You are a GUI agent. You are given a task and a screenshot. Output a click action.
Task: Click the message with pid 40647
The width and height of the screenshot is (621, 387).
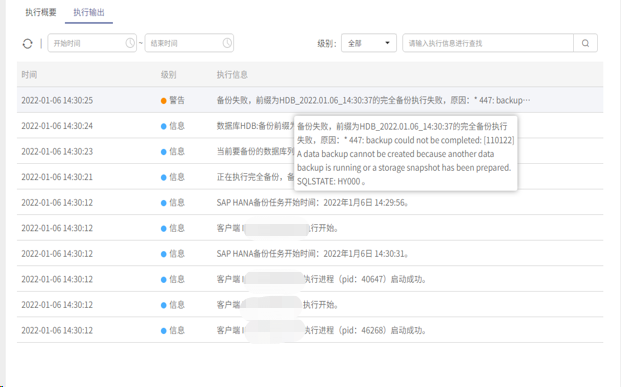point(322,279)
